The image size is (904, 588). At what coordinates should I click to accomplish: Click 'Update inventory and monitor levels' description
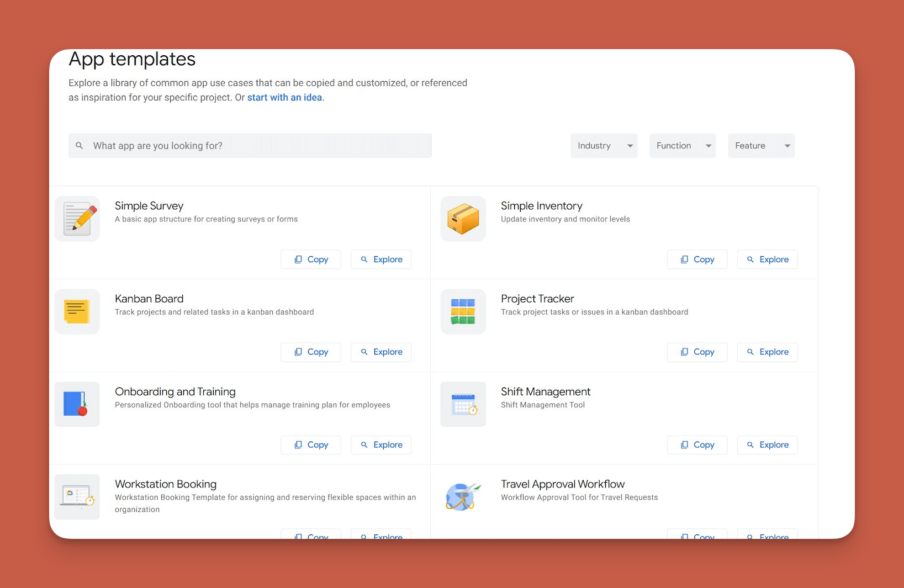click(x=565, y=219)
